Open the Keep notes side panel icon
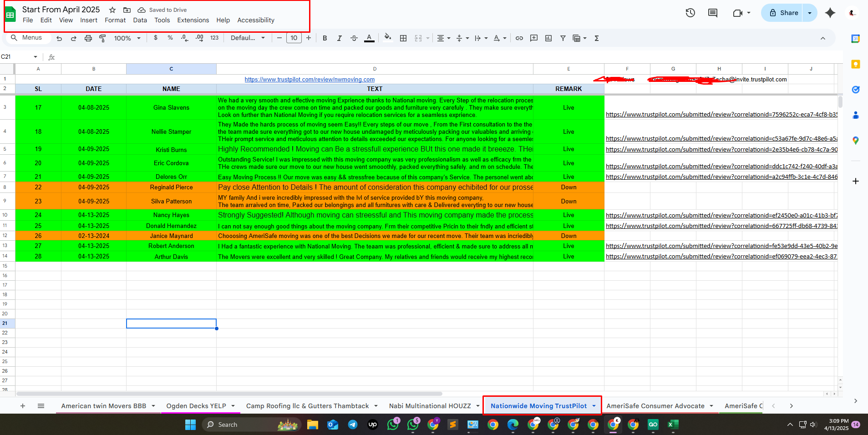 856,64
